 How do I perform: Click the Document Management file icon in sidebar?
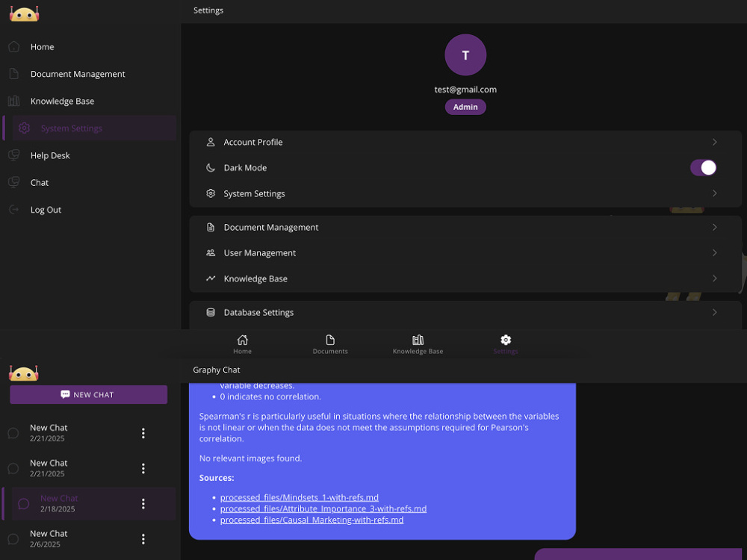[x=13, y=74]
